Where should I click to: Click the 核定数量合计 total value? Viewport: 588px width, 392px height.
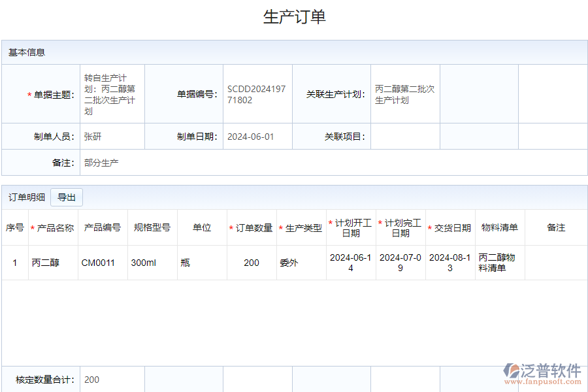pos(92,380)
